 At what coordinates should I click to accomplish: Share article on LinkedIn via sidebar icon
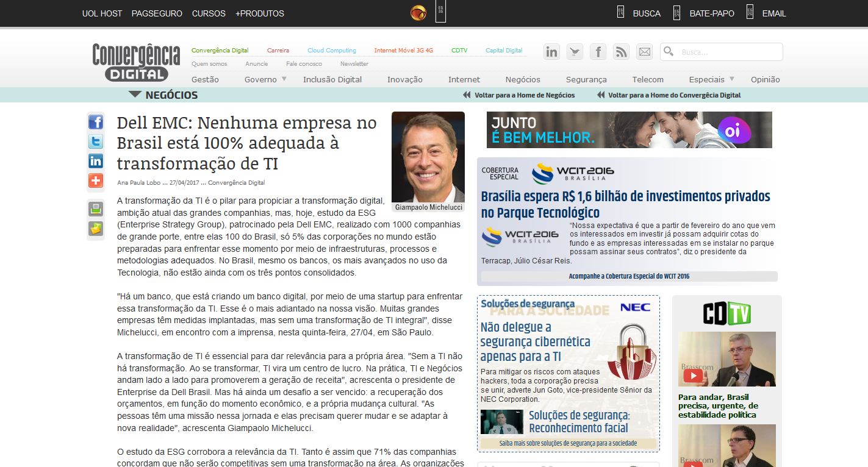(x=96, y=161)
